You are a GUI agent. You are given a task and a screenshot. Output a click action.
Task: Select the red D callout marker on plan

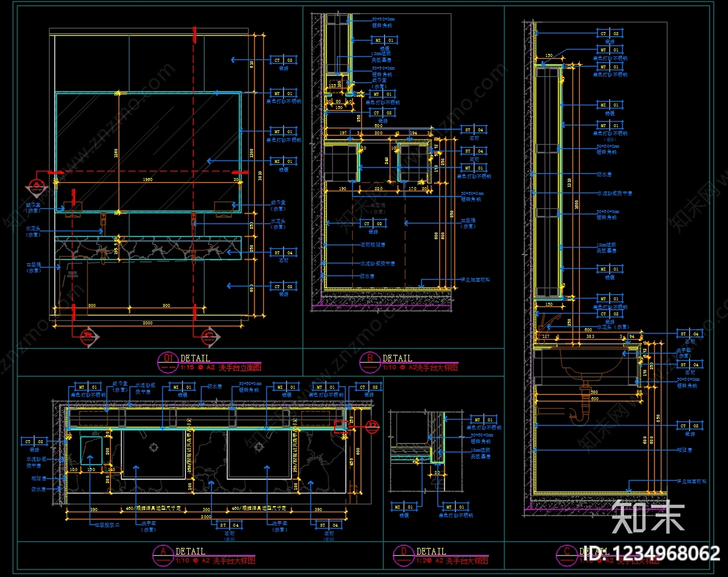pos(372,426)
